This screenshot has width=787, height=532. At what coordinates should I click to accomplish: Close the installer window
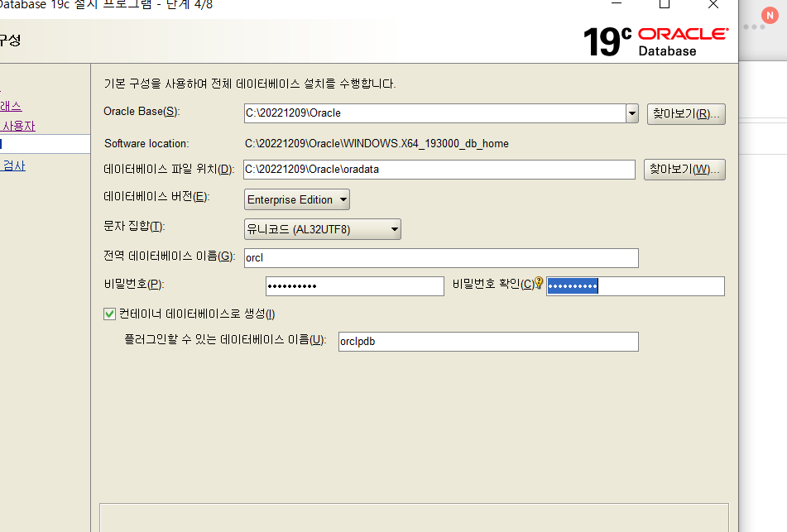(x=713, y=4)
